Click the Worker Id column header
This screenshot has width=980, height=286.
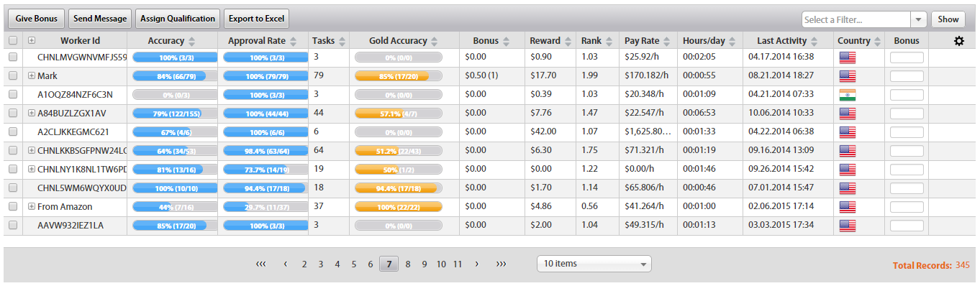click(x=80, y=41)
